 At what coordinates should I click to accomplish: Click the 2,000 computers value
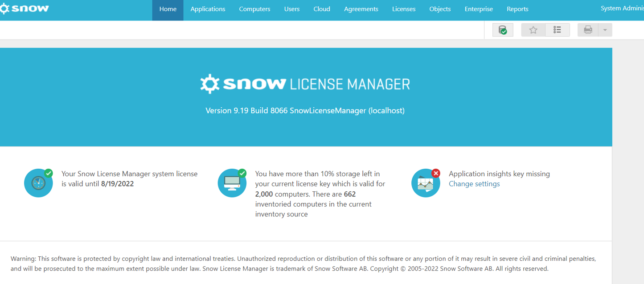click(x=264, y=194)
